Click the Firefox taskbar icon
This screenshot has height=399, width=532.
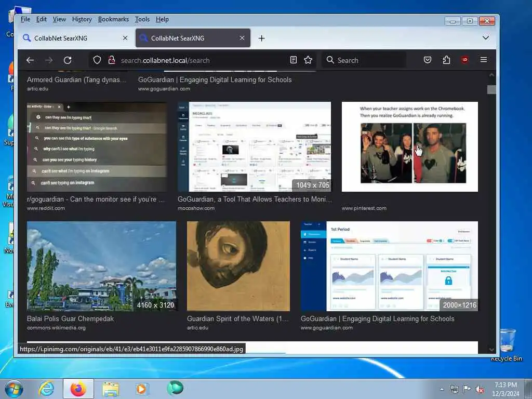coord(78,389)
